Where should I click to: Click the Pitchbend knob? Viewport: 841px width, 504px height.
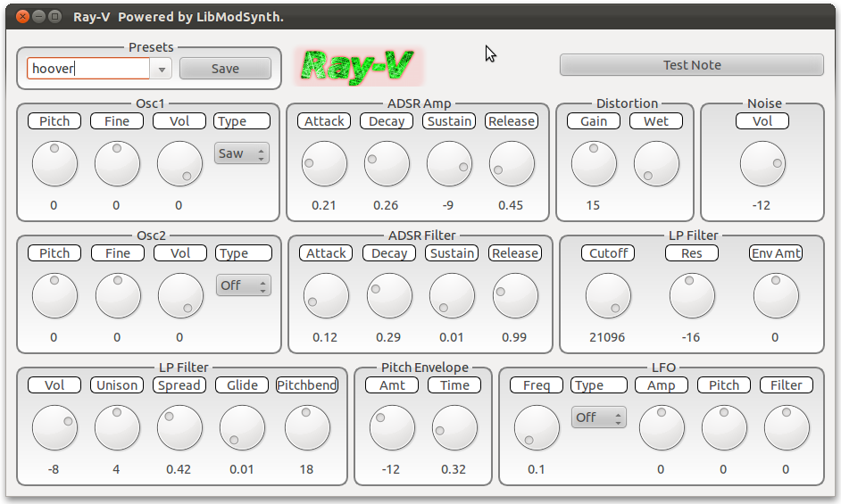(307, 428)
